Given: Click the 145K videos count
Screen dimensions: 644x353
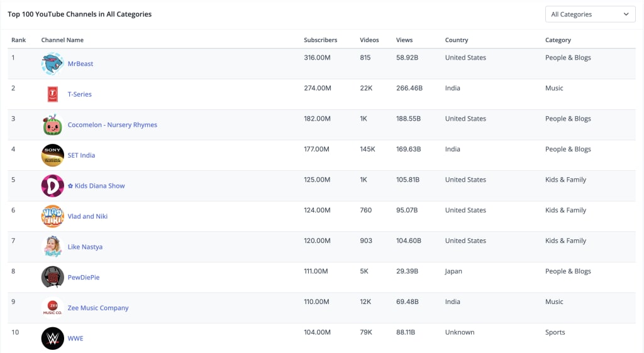Looking at the screenshot, I should click(367, 149).
